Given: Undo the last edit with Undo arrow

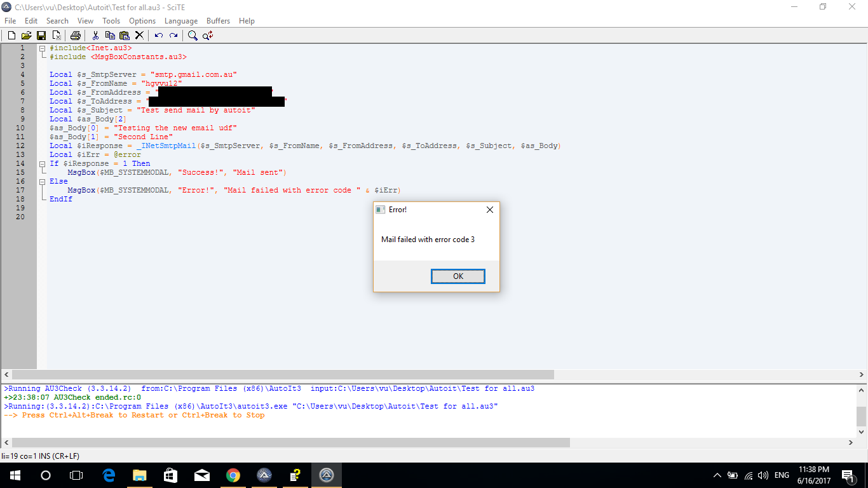Looking at the screenshot, I should pos(158,36).
